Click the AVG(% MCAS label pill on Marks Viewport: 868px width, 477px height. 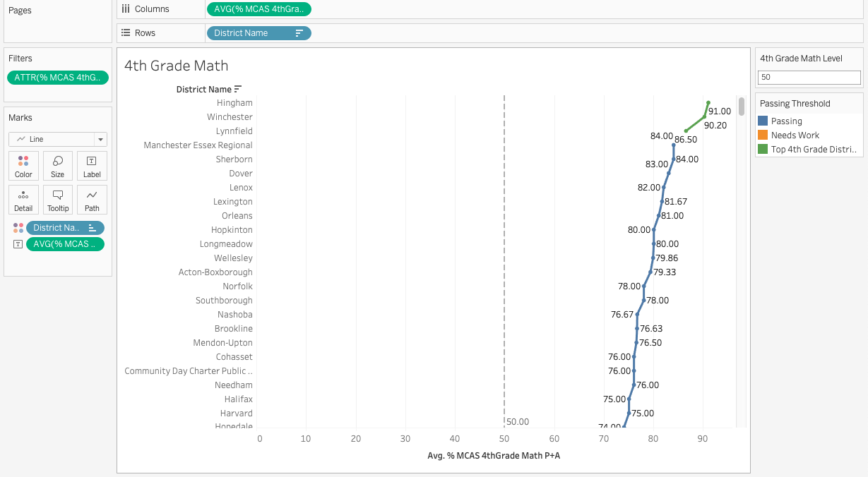(x=64, y=244)
